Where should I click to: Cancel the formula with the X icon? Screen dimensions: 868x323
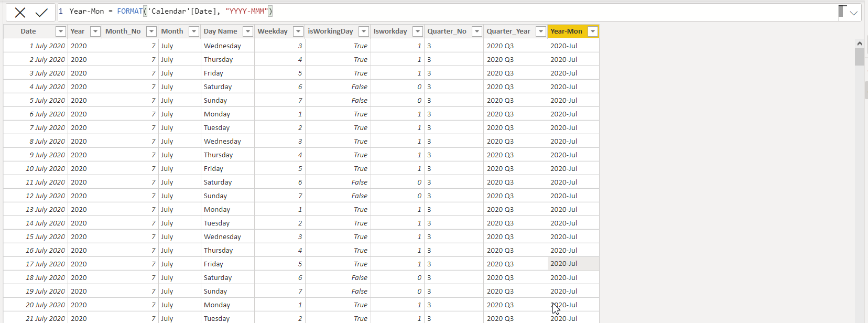point(20,12)
